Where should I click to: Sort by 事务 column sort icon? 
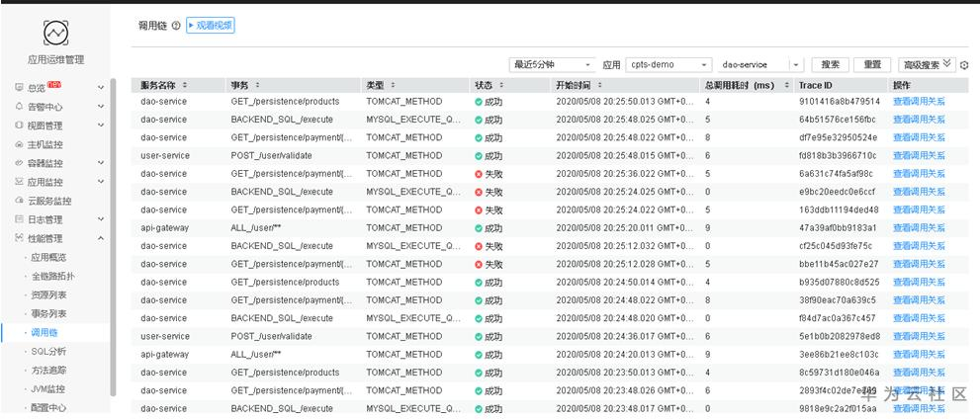[x=257, y=85]
